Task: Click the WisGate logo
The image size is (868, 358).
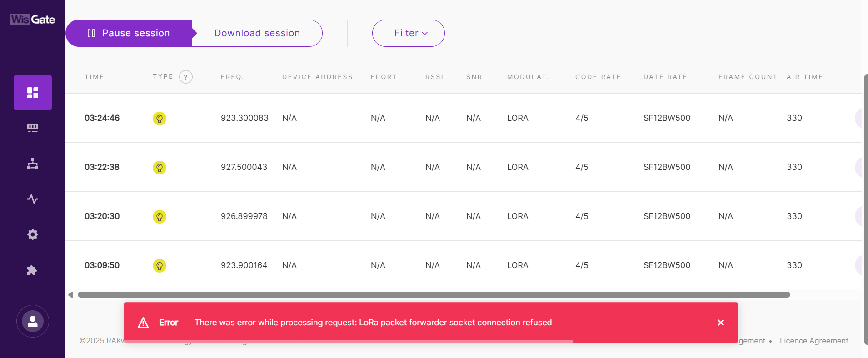Action: pyautogui.click(x=33, y=20)
